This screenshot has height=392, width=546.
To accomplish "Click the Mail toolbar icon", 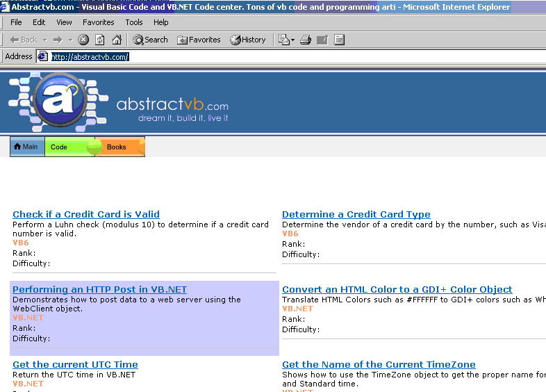I will click(284, 40).
